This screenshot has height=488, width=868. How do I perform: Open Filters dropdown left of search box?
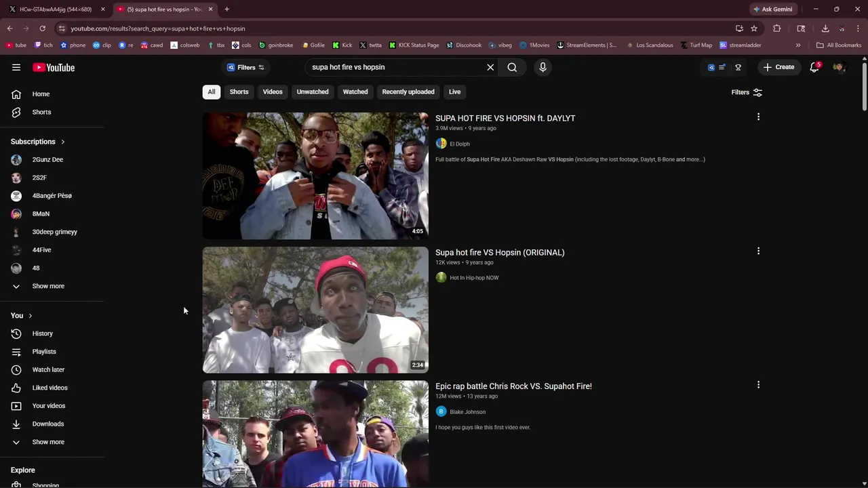click(x=245, y=67)
